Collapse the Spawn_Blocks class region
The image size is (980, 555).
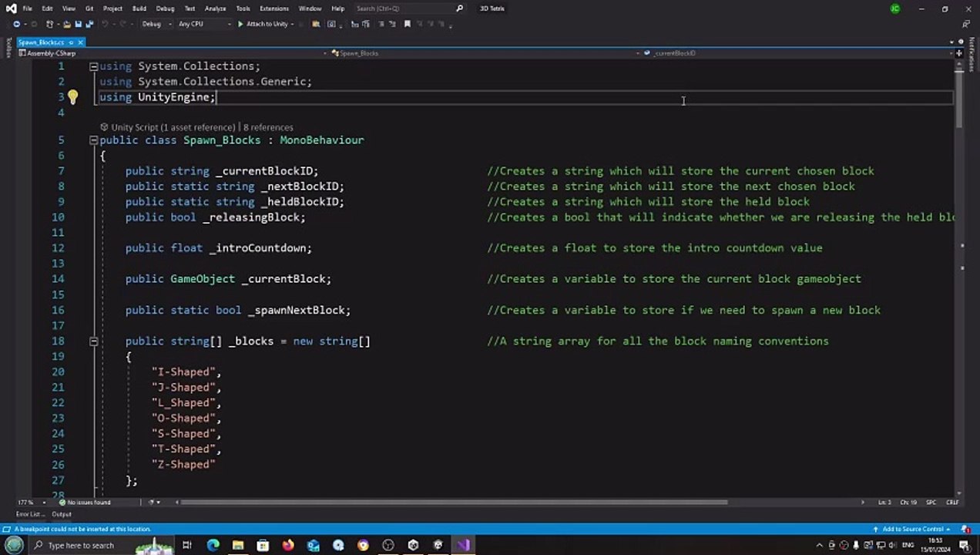coord(93,140)
